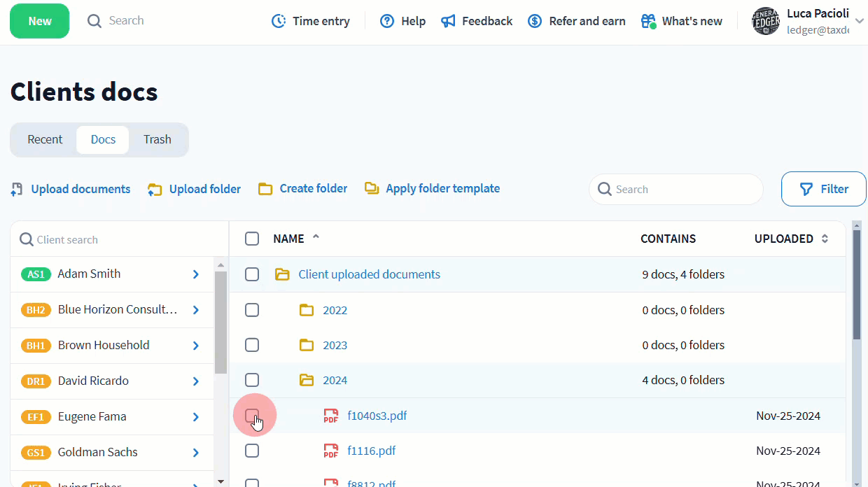This screenshot has width=868, height=487.
Task: Open the Filter button
Action: pos(823,189)
